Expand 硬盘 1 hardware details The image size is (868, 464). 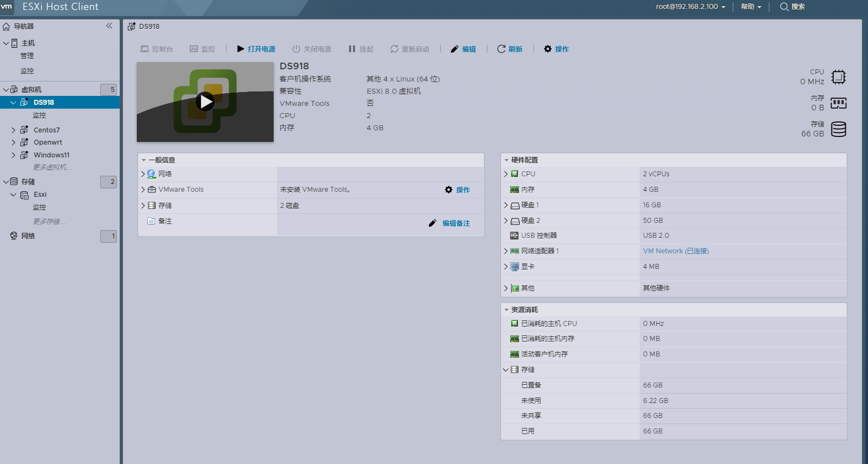coord(505,205)
